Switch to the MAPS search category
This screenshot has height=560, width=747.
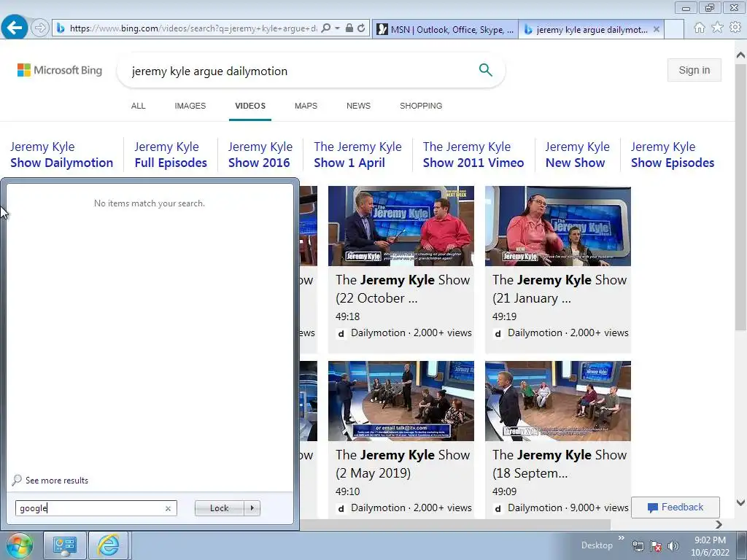(306, 106)
